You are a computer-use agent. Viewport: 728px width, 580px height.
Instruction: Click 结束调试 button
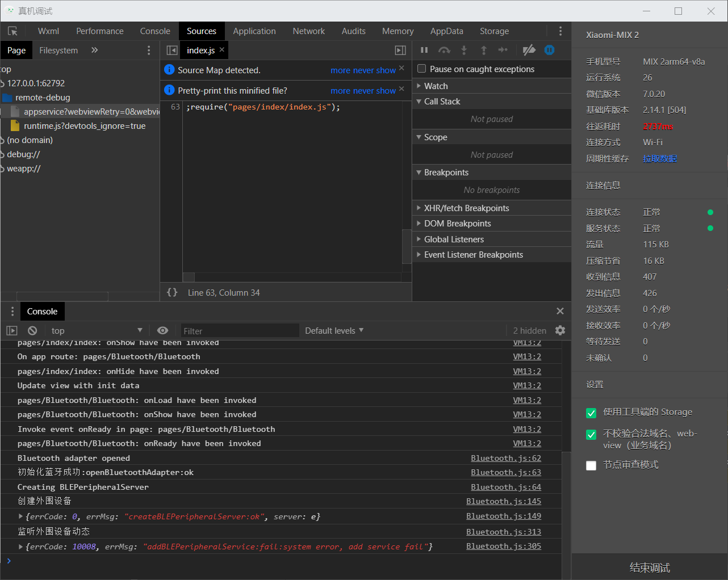click(650, 568)
